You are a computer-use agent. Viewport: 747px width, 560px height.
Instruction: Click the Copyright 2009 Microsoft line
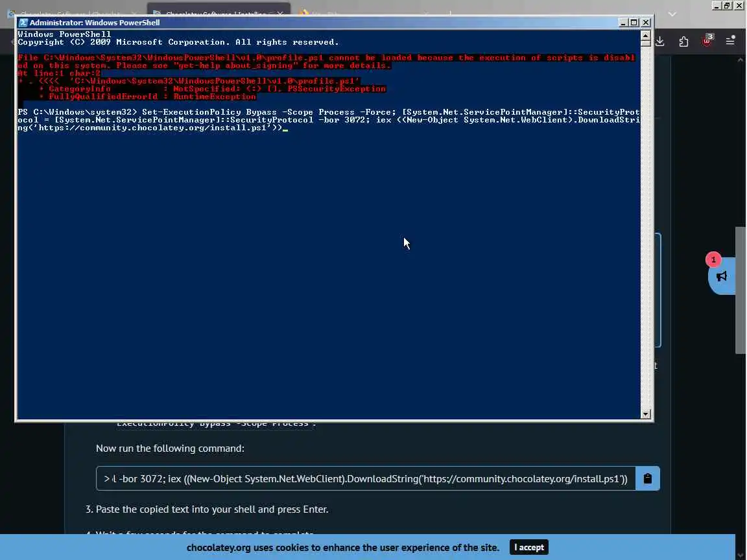178,42
